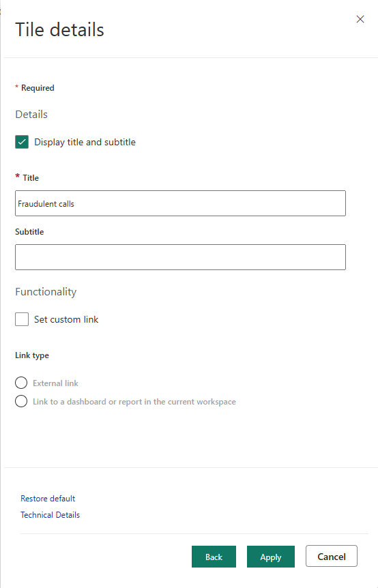This screenshot has height=588, width=378.
Task: Click the Tile details heading
Action: click(x=59, y=29)
